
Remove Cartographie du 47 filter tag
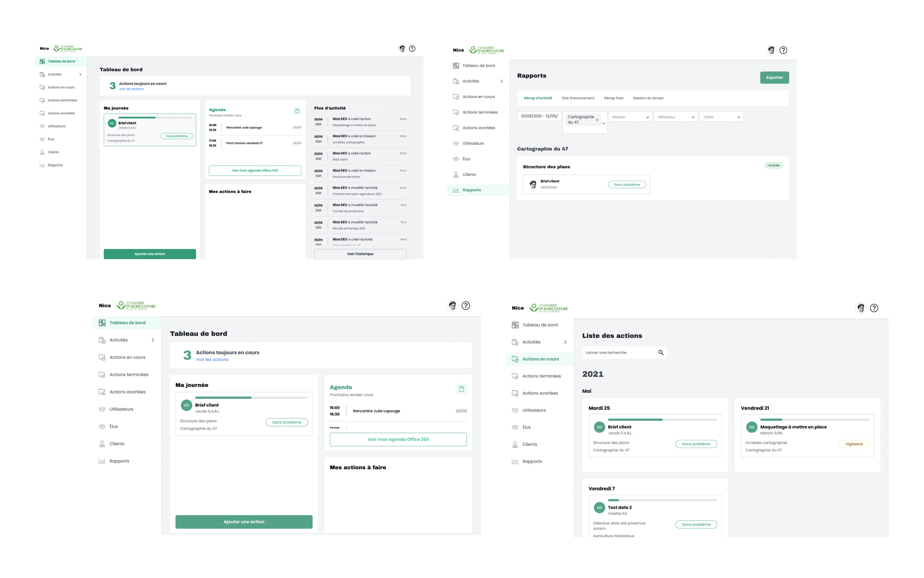(x=597, y=120)
